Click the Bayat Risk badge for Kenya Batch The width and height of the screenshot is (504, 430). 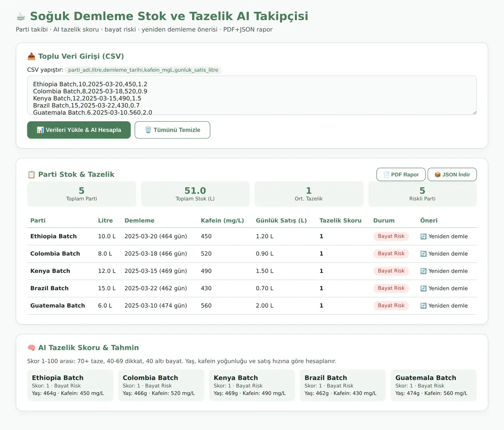[x=391, y=271]
